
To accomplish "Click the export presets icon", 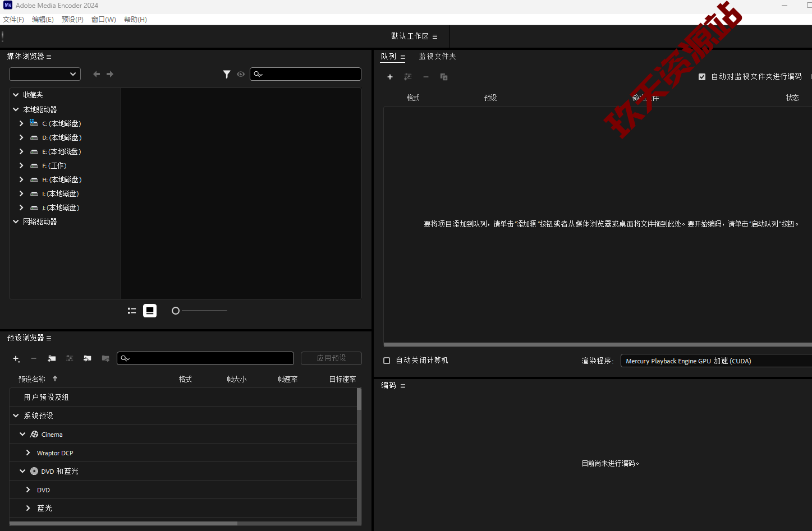I will pyautogui.click(x=105, y=358).
